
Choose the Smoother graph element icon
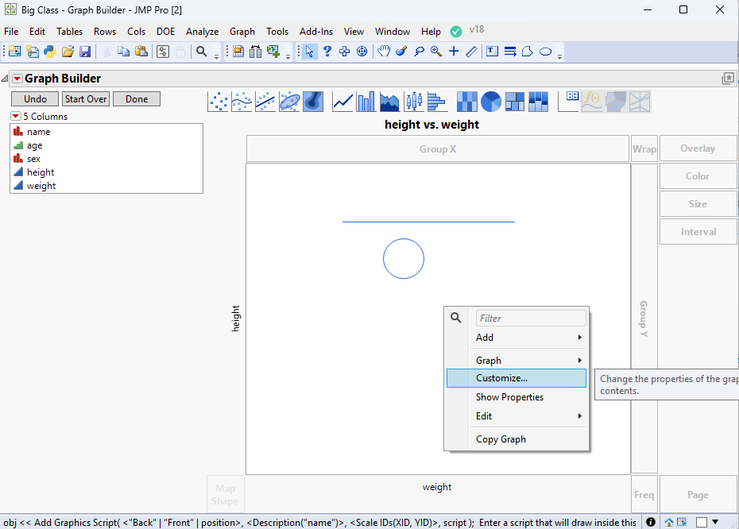coord(241,102)
